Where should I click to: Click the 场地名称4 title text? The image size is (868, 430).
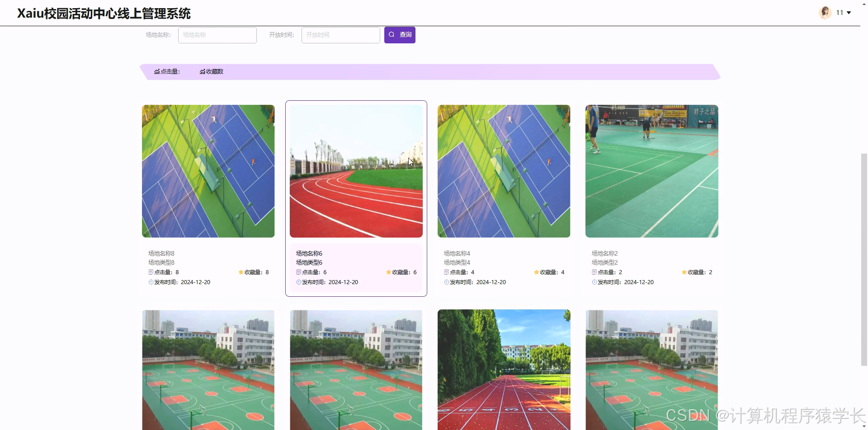tap(457, 253)
